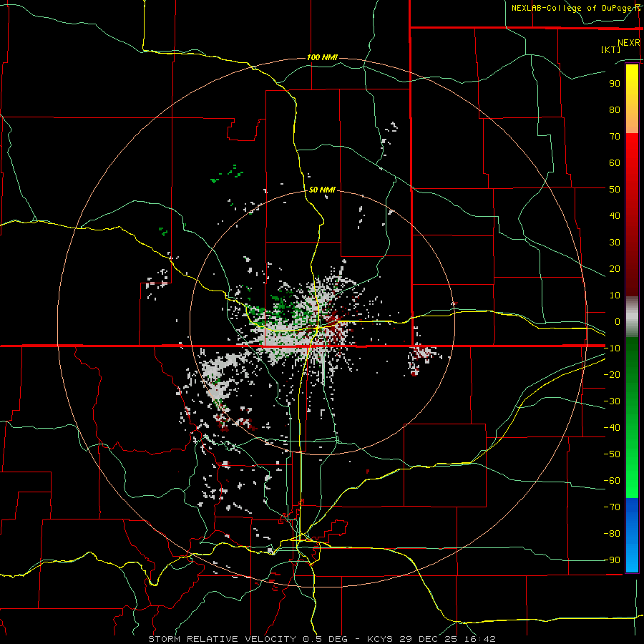The width and height of the screenshot is (644, 644).
Task: Click the -30 knot label on the legend
Action: 612,401
